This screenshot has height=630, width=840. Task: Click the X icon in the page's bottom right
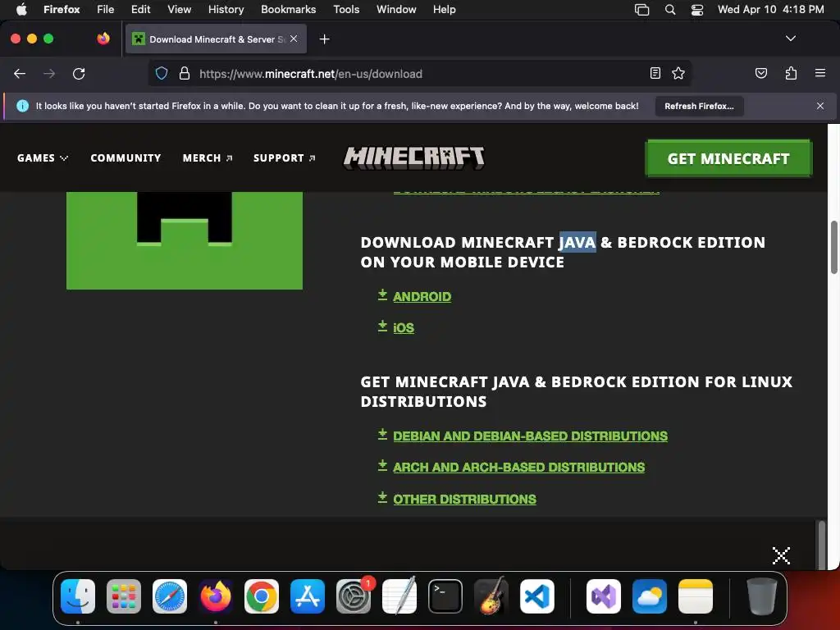[x=781, y=555]
